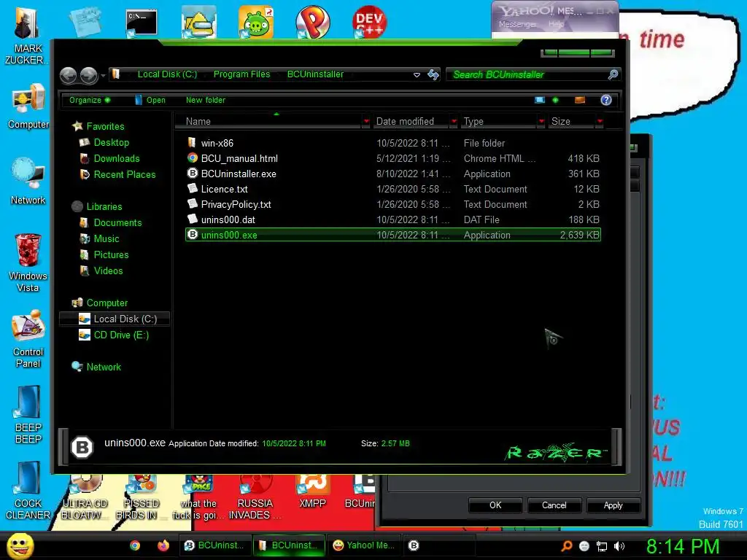747x560 pixels.
Task: Open the Type column filter dropdown
Action: point(541,122)
